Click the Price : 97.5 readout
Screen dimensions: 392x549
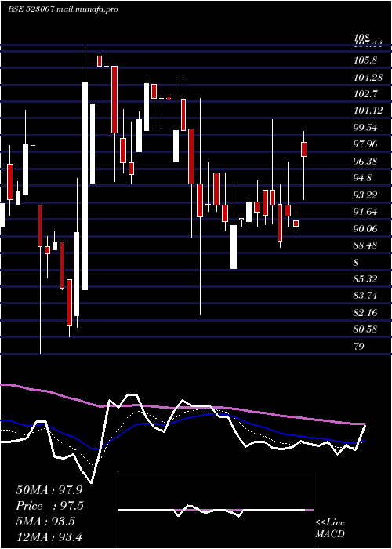point(50,506)
